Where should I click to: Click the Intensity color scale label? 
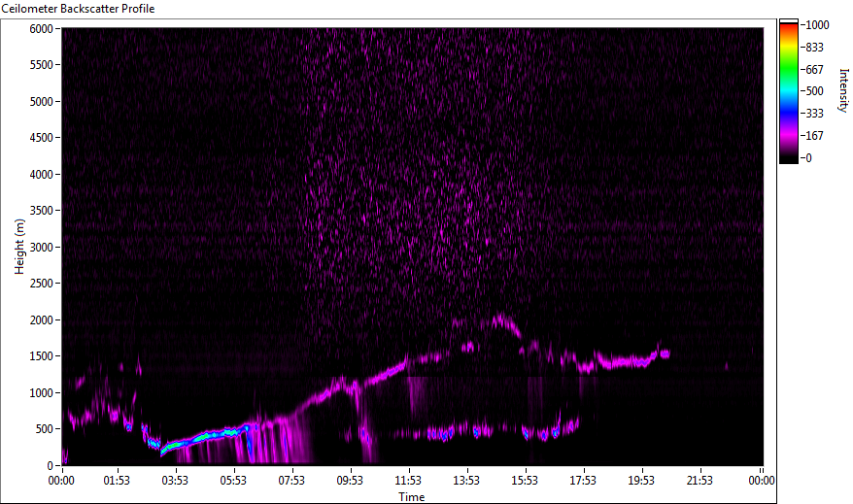(x=843, y=90)
